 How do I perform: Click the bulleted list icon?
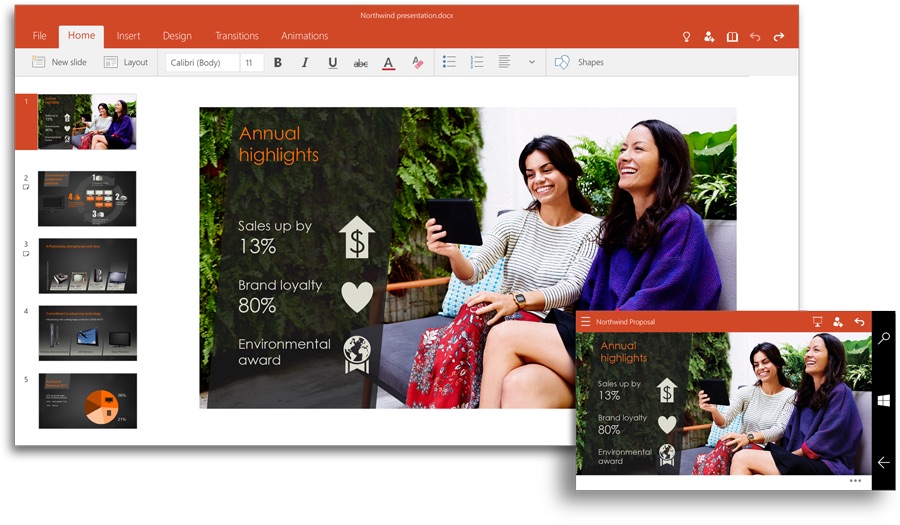(450, 62)
